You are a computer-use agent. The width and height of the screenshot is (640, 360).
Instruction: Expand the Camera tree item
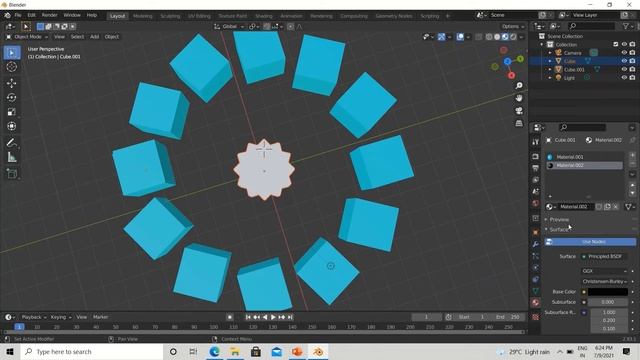click(550, 53)
